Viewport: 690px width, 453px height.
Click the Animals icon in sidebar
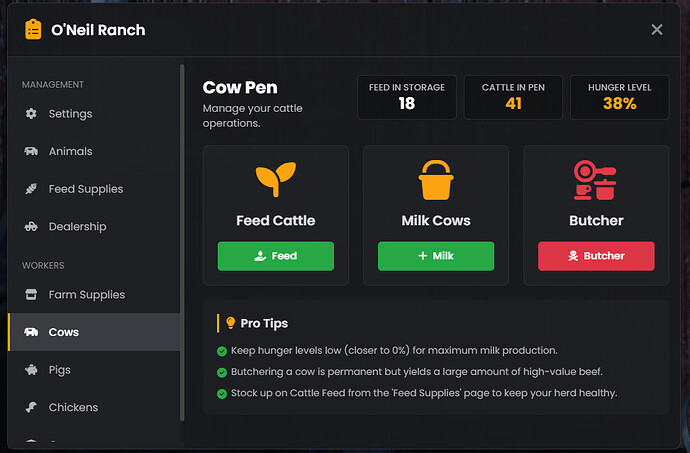click(31, 152)
